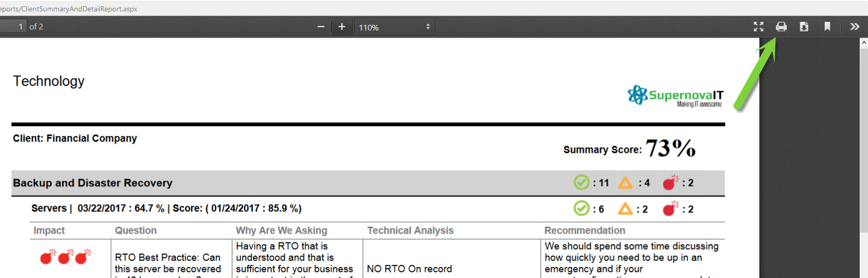Click the Why Are We Asking header
The width and height of the screenshot is (868, 278).
[281, 230]
